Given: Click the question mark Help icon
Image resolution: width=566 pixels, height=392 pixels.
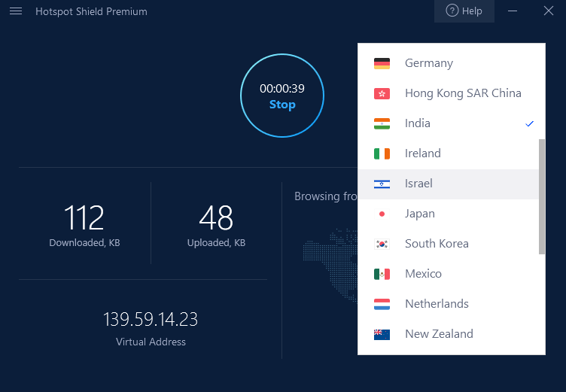Looking at the screenshot, I should [452, 11].
